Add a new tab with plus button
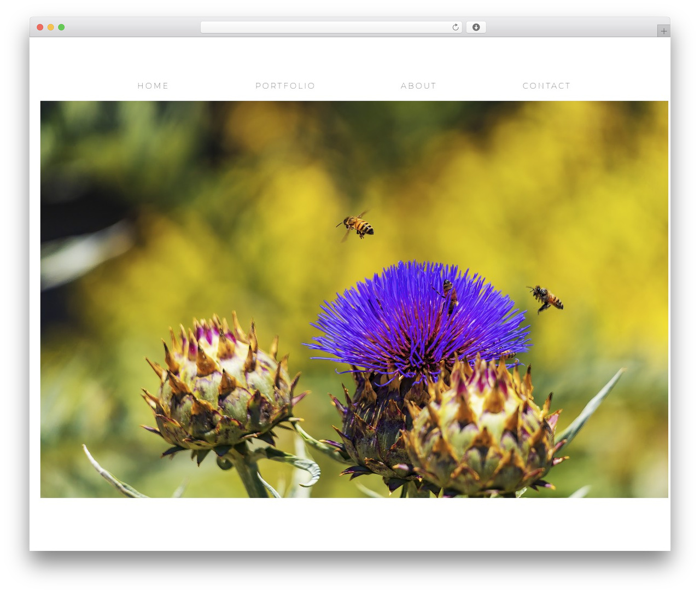Image resolution: width=700 pixels, height=593 pixels. (663, 31)
